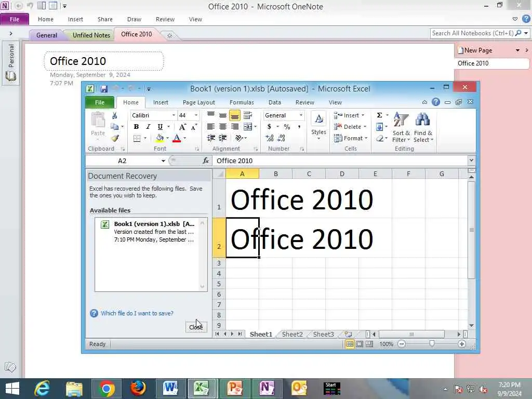Screen dimensions: 532x399
Task: Click the Cut scissors icon in Clipboard group
Action: click(x=115, y=116)
